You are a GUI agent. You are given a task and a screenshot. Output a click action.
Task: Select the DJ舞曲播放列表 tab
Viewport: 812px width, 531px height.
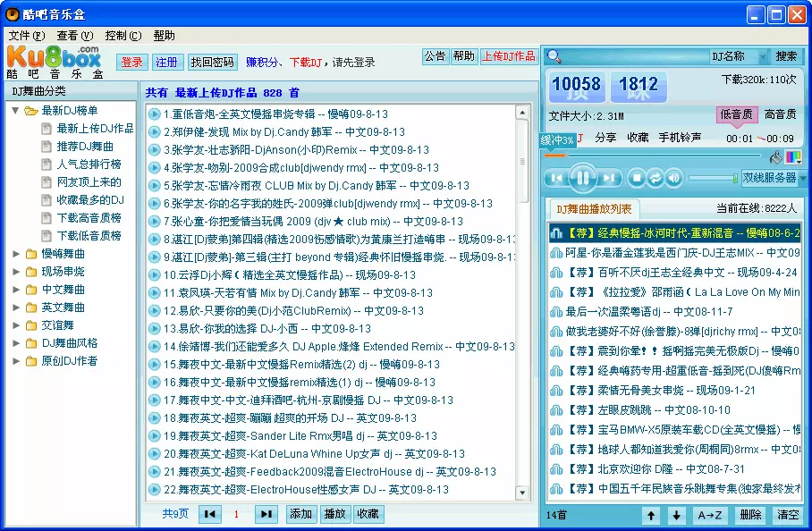(594, 208)
